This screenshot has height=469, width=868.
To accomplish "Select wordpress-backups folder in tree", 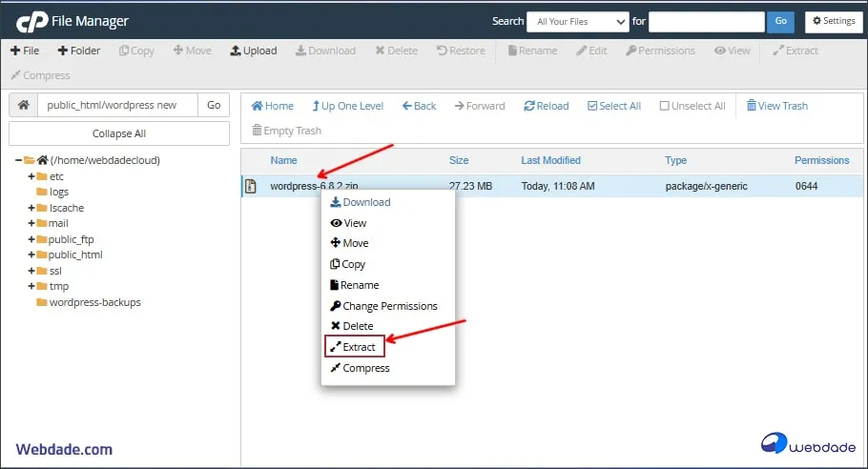I will [x=94, y=302].
